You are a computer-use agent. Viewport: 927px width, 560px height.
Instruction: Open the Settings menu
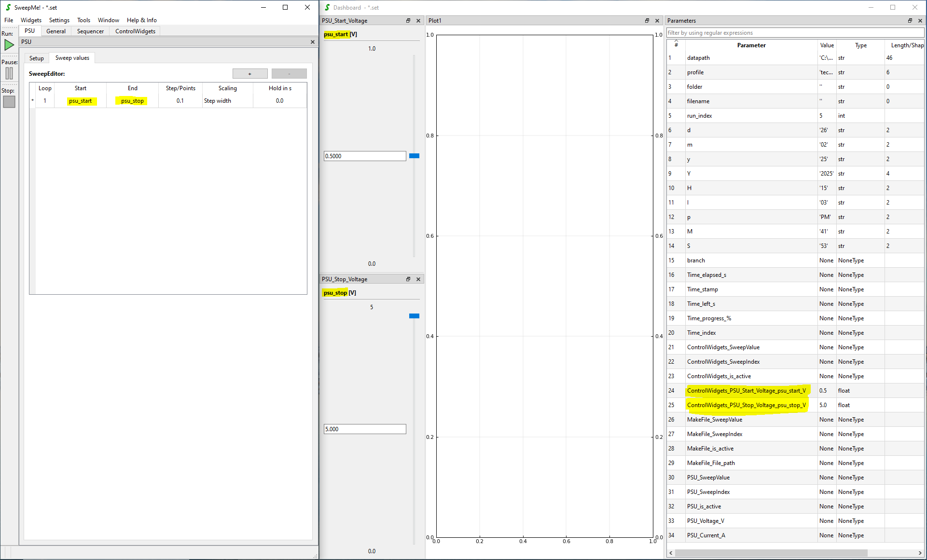[59, 20]
